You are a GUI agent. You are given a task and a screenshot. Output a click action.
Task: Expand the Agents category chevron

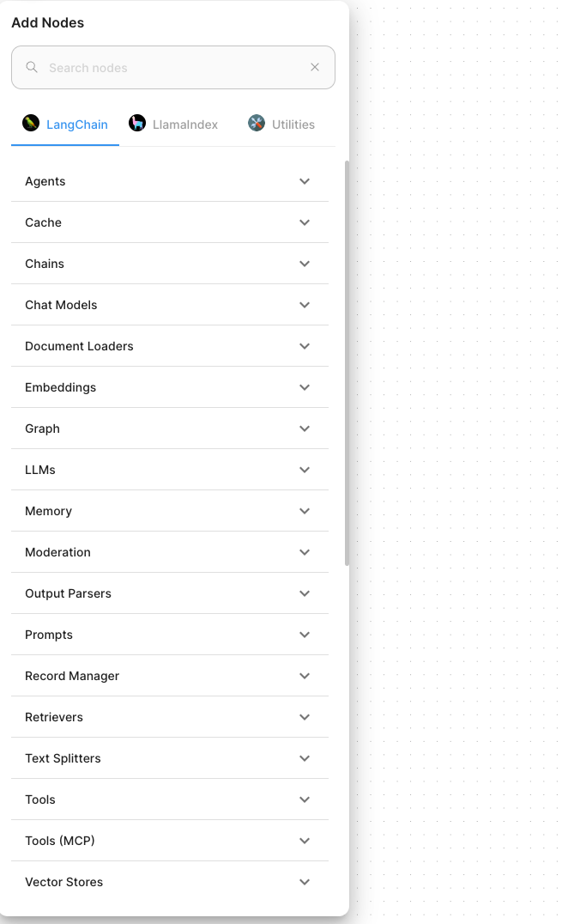305,181
